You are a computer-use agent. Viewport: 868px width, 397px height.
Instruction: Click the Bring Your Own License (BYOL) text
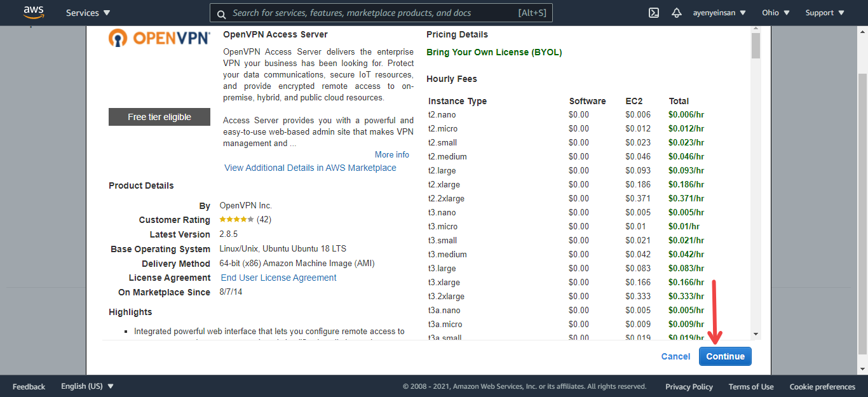494,52
